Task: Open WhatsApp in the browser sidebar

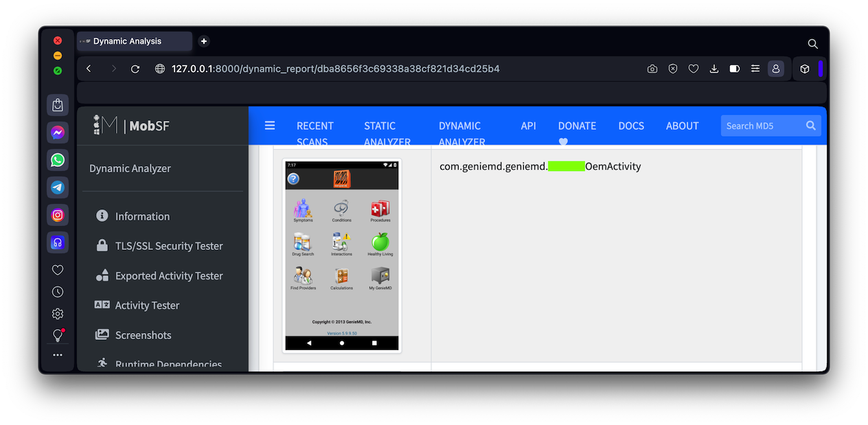Action: pos(58,160)
